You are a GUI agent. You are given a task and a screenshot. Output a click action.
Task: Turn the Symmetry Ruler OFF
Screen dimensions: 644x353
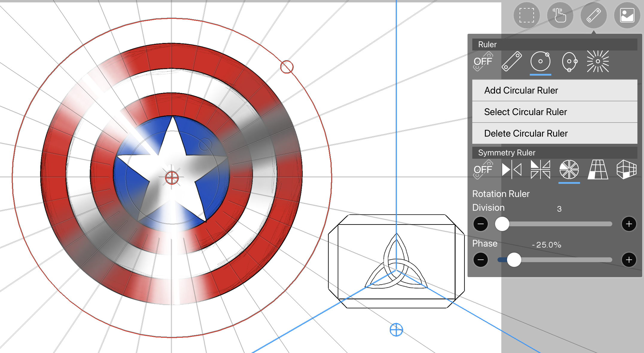tap(483, 169)
